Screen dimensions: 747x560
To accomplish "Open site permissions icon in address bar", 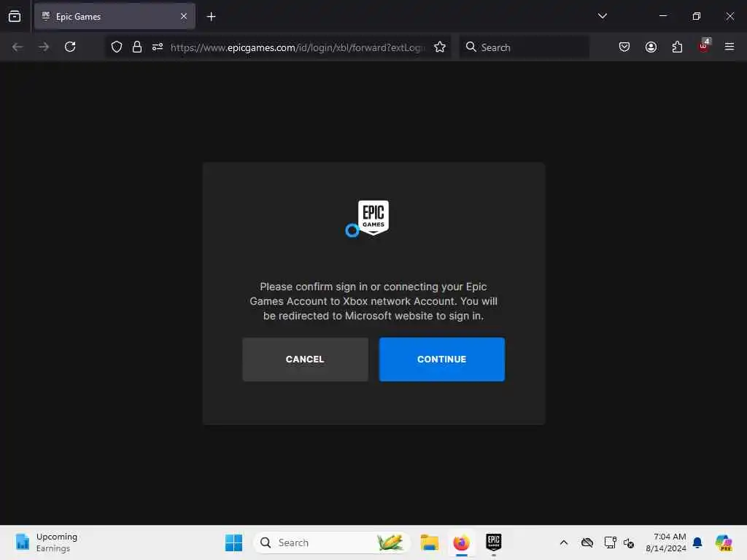I will coord(158,47).
